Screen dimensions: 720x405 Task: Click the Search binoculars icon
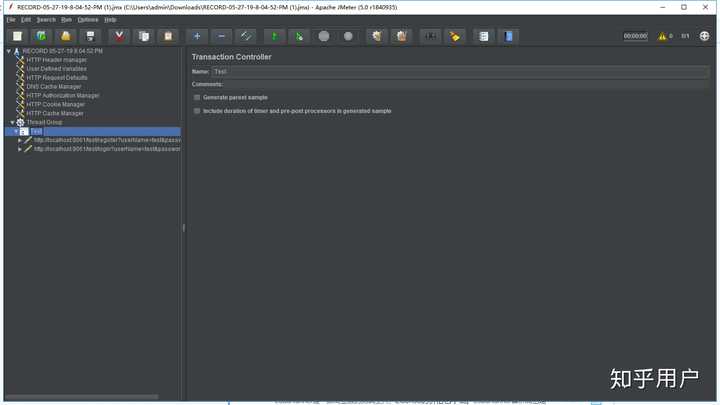(x=430, y=36)
